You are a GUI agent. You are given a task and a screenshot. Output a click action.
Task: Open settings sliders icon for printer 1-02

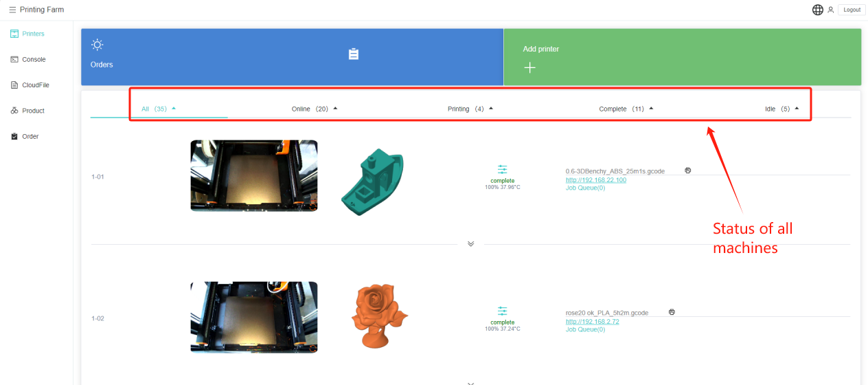pos(503,311)
